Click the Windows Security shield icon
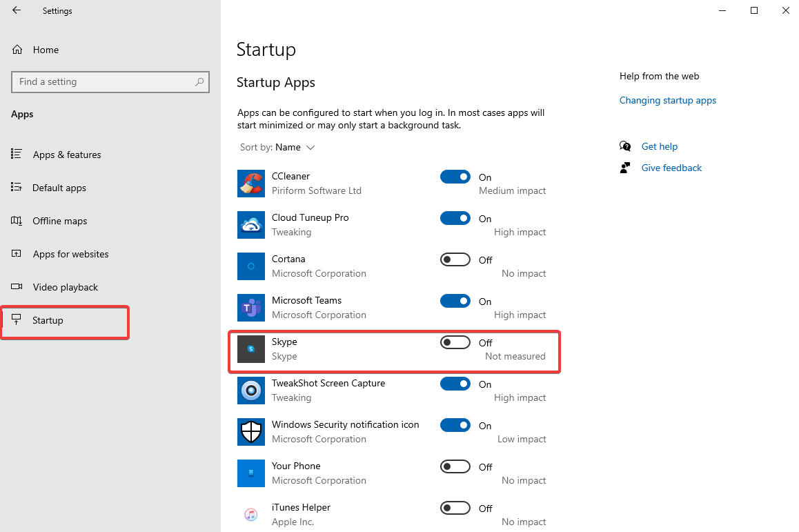The width and height of the screenshot is (799, 532). pyautogui.click(x=250, y=432)
